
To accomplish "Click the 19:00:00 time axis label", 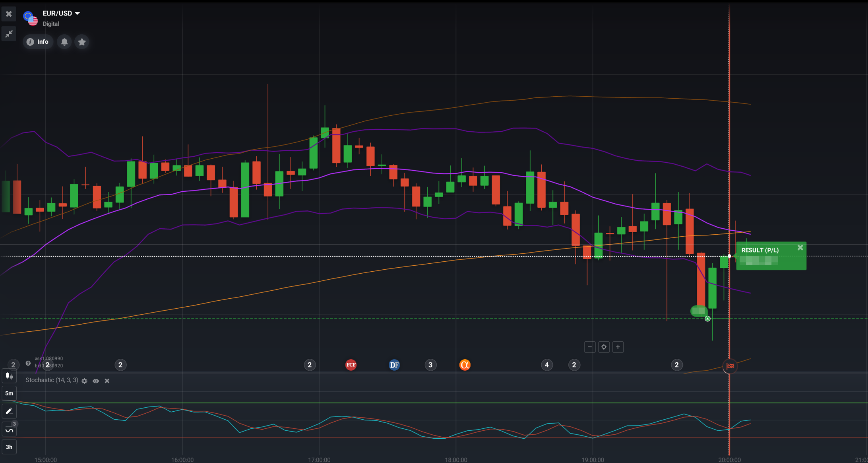I will (593, 460).
